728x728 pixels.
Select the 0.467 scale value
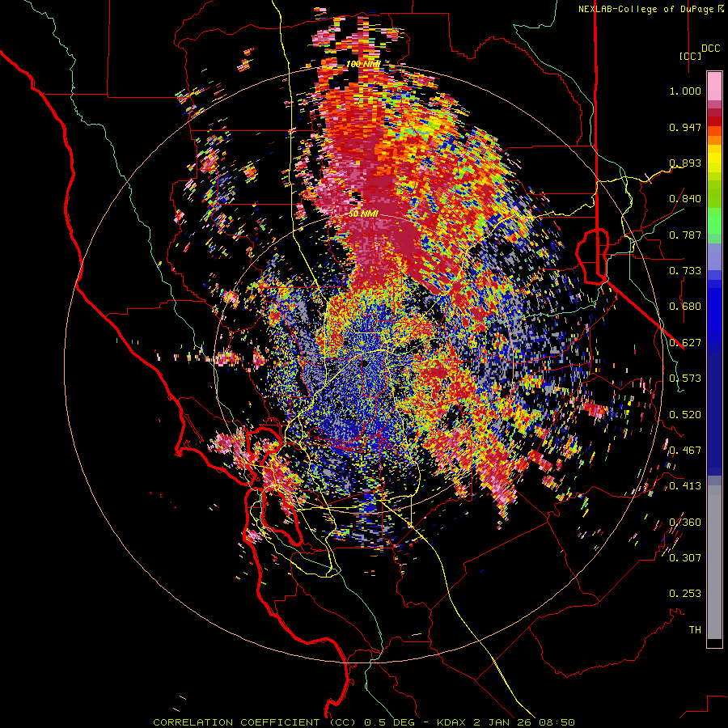click(x=685, y=451)
